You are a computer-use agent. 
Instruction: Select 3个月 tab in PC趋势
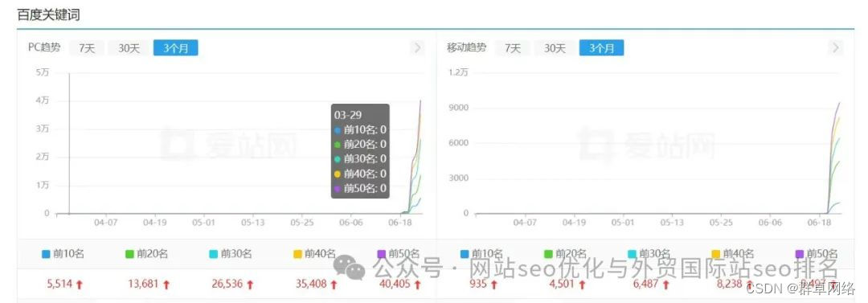point(175,48)
